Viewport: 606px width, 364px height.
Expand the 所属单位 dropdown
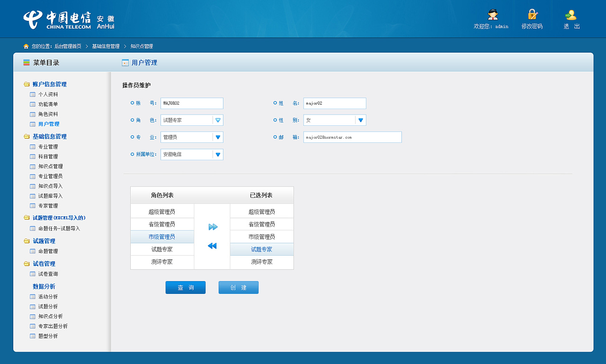(x=218, y=154)
